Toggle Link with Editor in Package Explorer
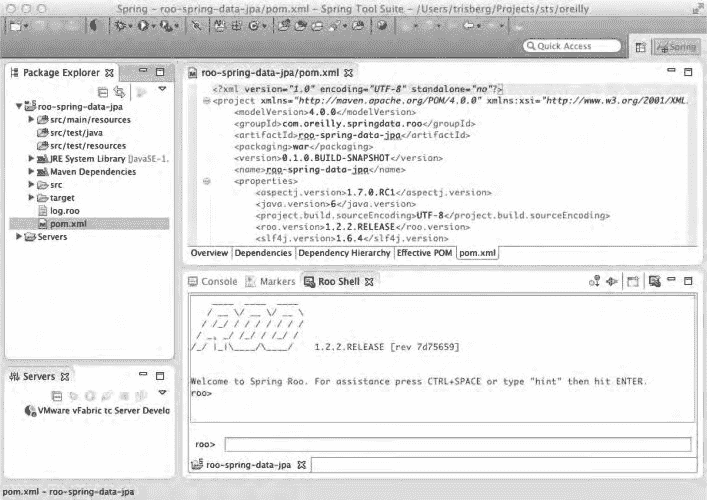The height and width of the screenshot is (500, 707). tap(120, 90)
